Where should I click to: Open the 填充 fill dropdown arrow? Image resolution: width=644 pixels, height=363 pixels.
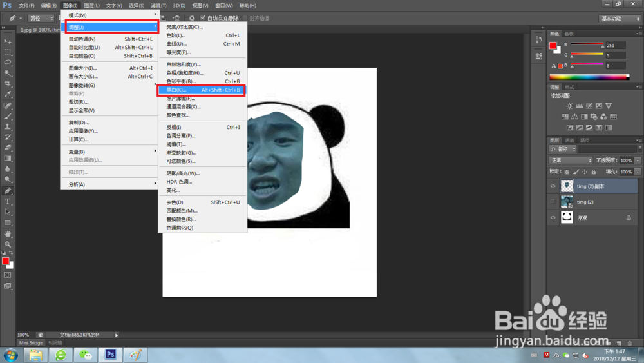tap(638, 172)
